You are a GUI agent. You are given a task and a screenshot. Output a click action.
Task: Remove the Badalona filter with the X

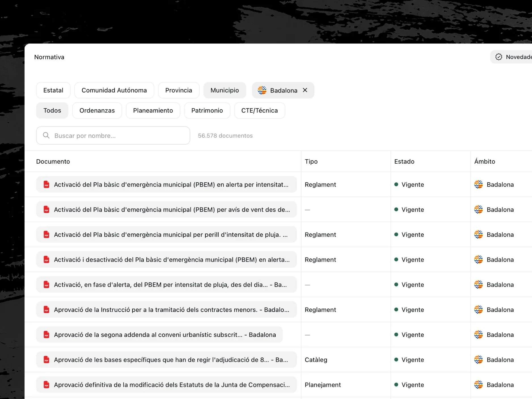[x=305, y=90]
